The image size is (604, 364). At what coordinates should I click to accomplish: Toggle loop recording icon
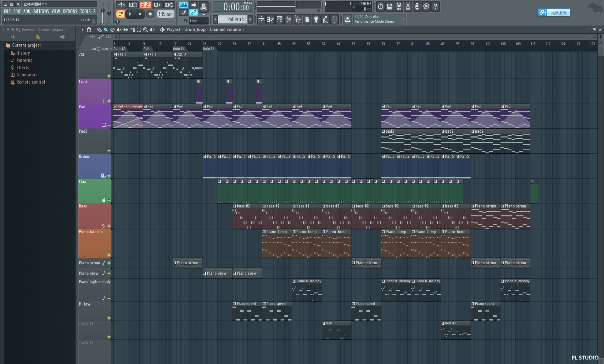pyautogui.click(x=169, y=5)
